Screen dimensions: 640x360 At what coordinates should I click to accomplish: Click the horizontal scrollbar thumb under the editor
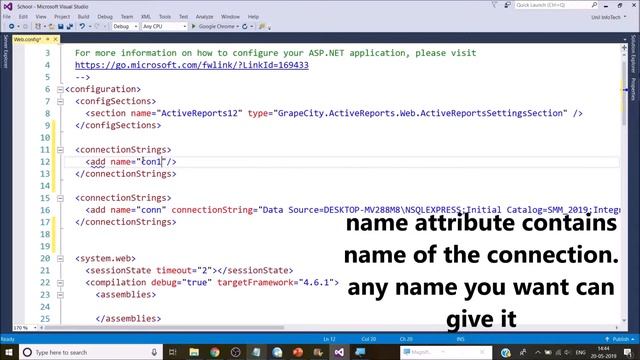tap(165, 327)
